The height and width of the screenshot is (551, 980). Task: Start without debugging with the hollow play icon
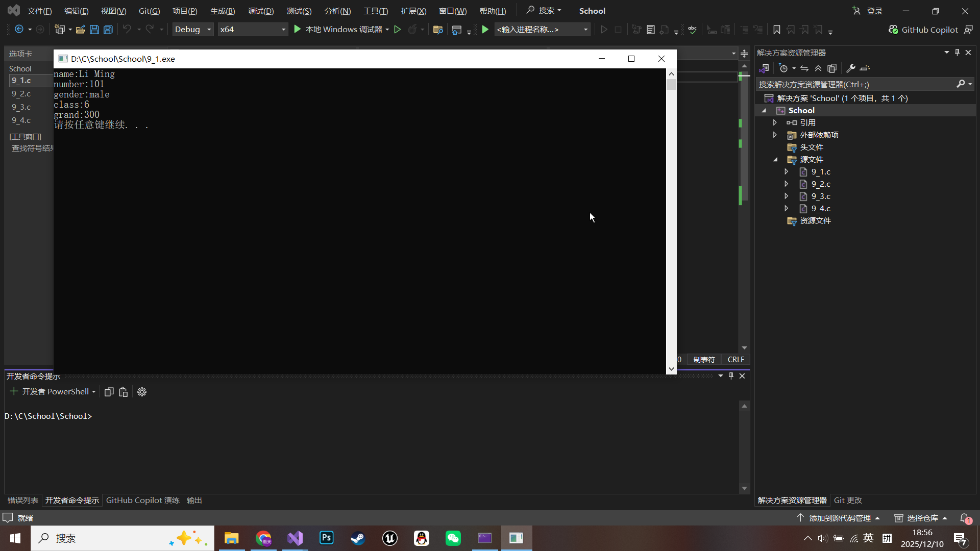(398, 30)
